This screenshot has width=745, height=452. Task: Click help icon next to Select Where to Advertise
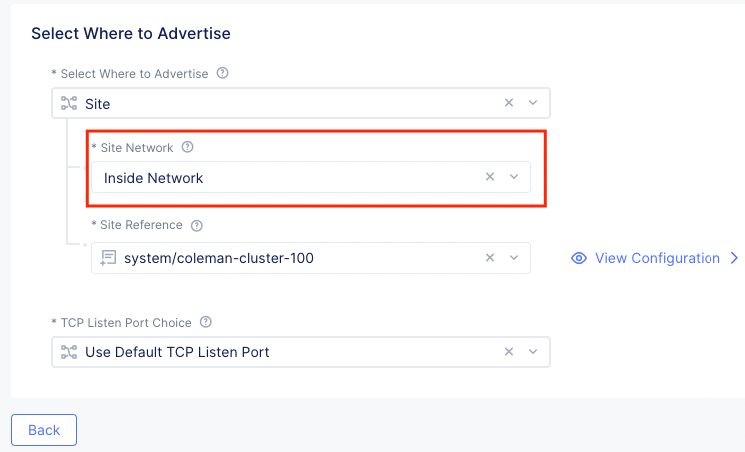[x=223, y=73]
